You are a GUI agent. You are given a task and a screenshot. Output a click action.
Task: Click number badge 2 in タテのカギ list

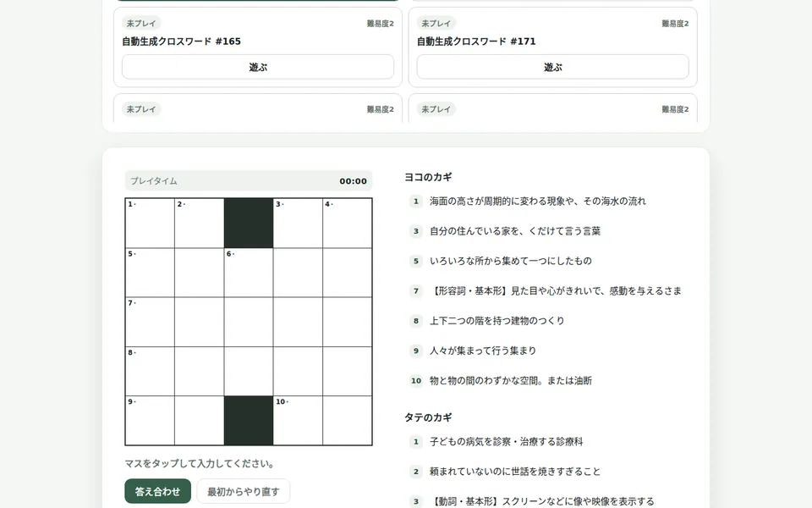tap(416, 472)
